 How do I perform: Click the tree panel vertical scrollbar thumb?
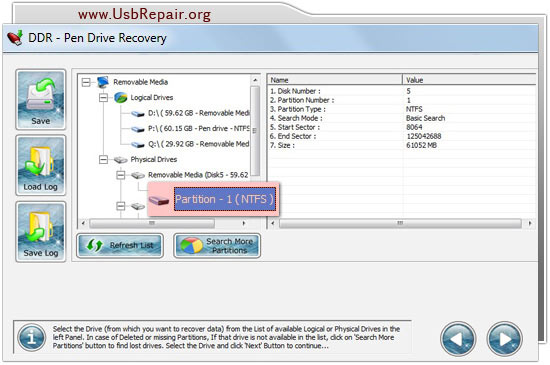coord(255,131)
